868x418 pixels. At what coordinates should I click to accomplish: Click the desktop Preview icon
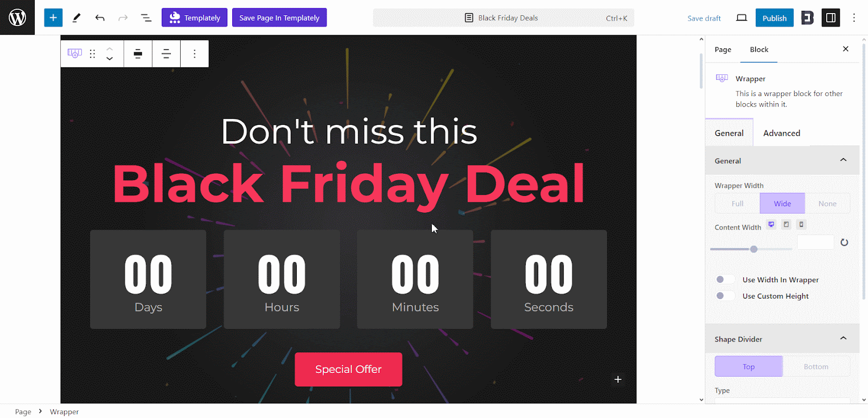tap(742, 18)
